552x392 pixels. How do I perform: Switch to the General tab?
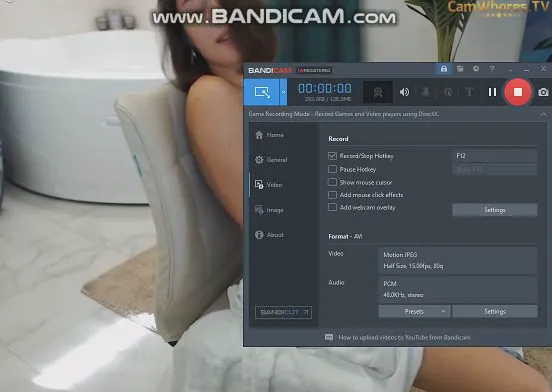tap(271, 160)
